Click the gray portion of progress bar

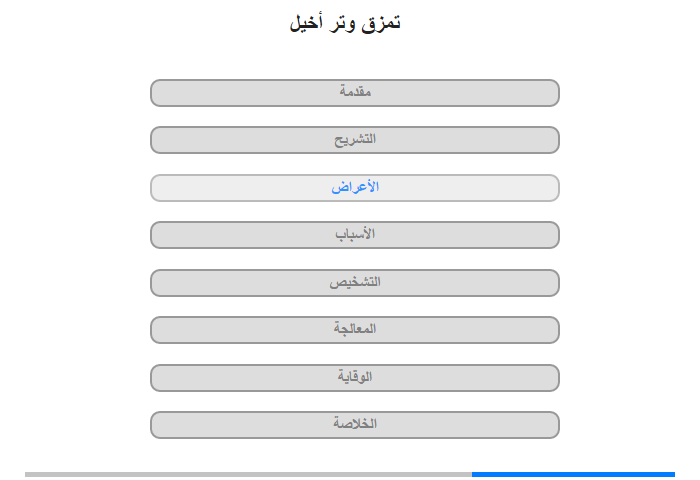248,474
